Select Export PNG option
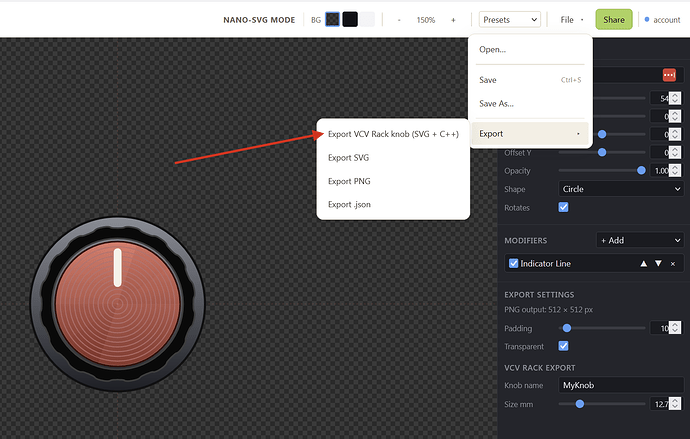690x439 pixels. click(393, 181)
